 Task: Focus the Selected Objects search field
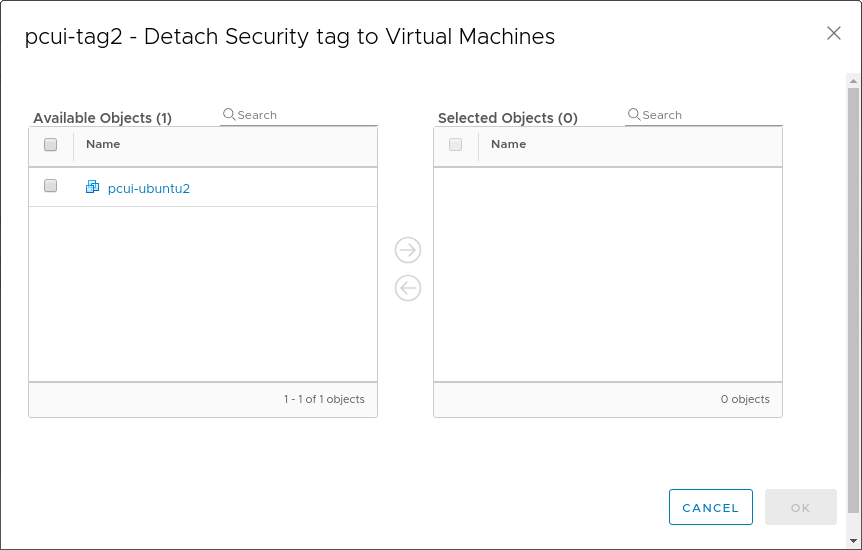(710, 115)
